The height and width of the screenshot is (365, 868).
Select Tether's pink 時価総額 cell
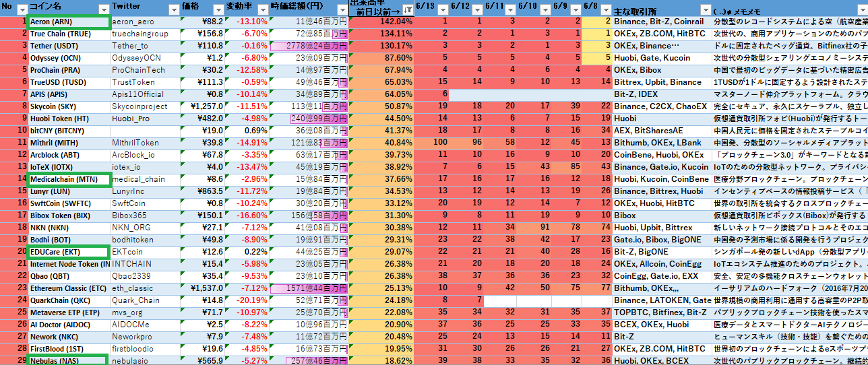[309, 46]
